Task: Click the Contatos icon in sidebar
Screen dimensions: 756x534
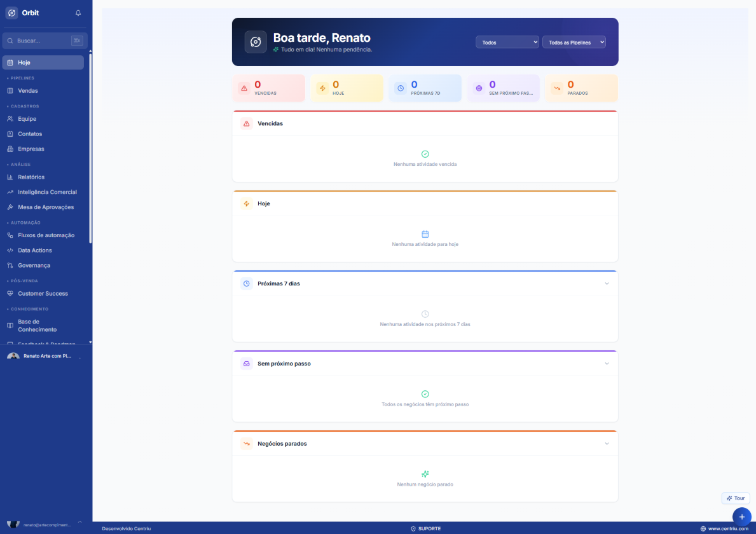Action: [x=10, y=134]
